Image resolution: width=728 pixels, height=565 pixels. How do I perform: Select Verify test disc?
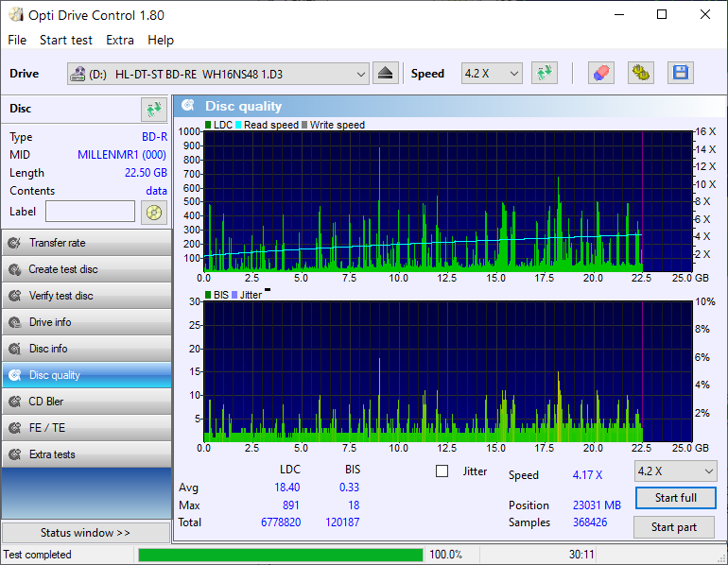point(86,296)
